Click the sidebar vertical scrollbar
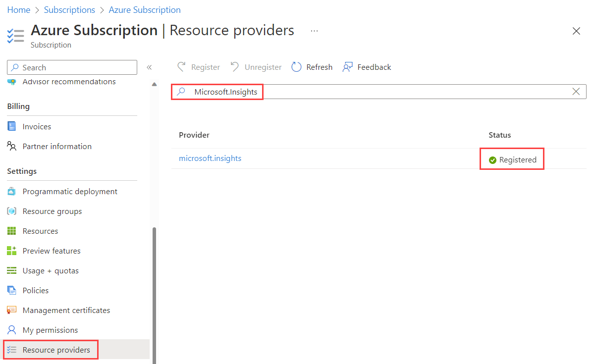The width and height of the screenshot is (593, 364). (154, 292)
